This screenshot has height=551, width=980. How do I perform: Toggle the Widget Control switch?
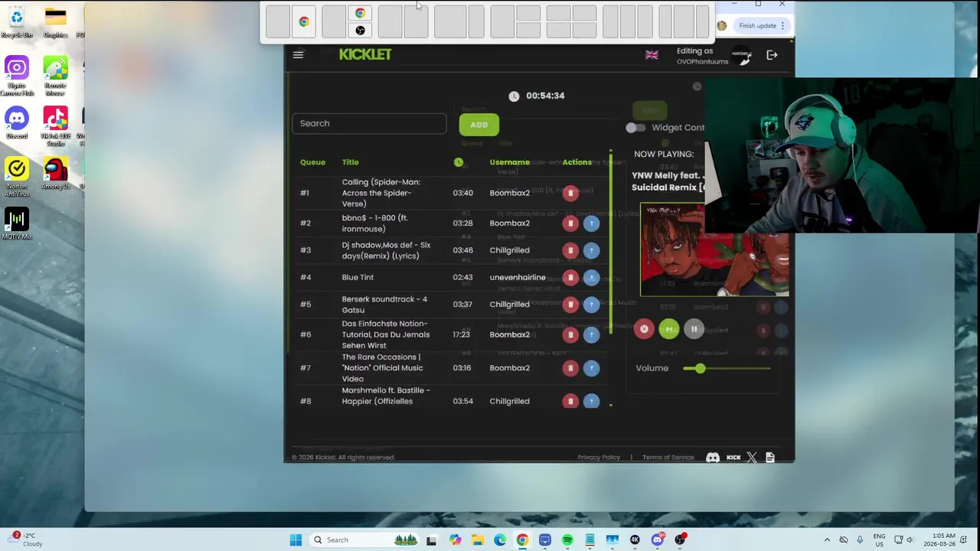(x=635, y=128)
